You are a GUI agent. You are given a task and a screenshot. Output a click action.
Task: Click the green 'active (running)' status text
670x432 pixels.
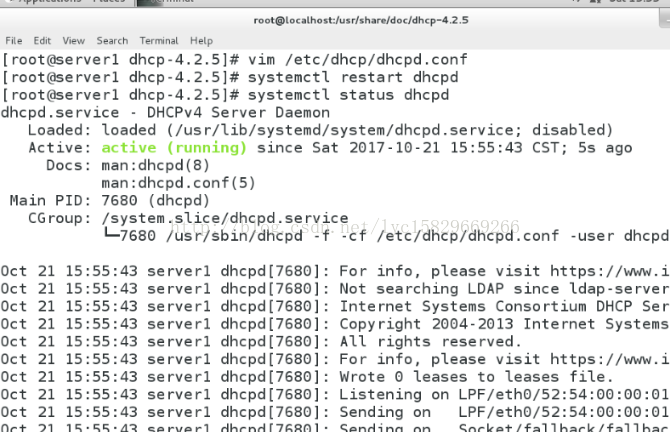click(174, 148)
